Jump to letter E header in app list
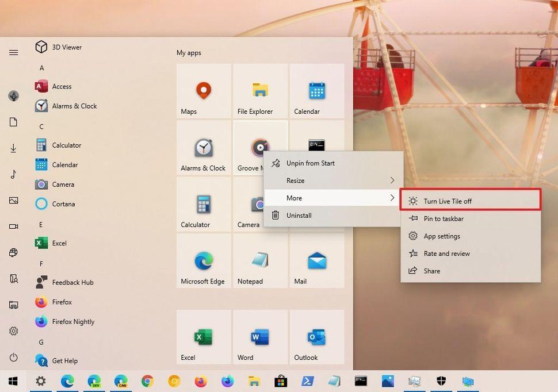The width and height of the screenshot is (558, 392). pyautogui.click(x=41, y=225)
